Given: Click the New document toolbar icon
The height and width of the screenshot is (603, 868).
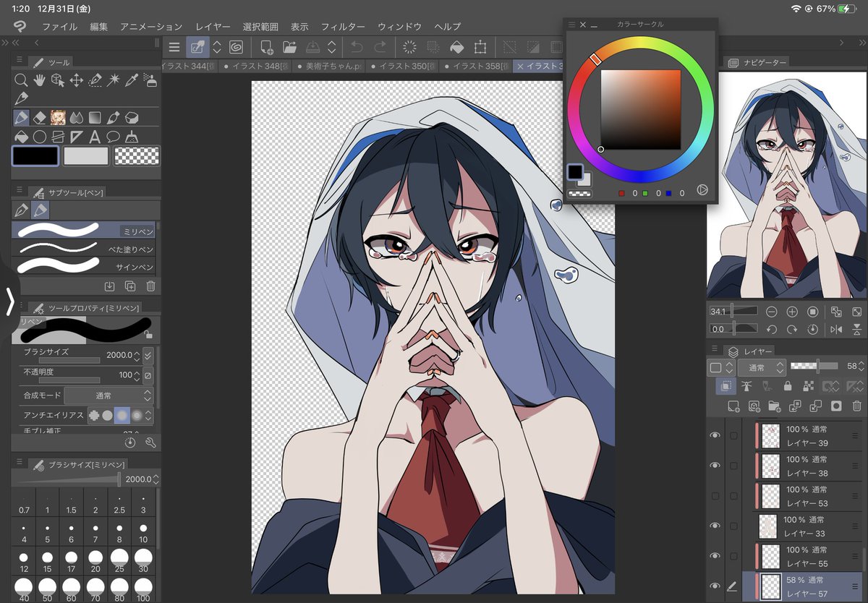Looking at the screenshot, I should 266,48.
